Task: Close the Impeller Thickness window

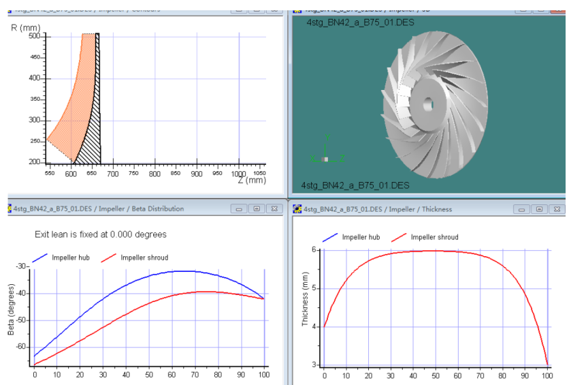Action: click(557, 209)
